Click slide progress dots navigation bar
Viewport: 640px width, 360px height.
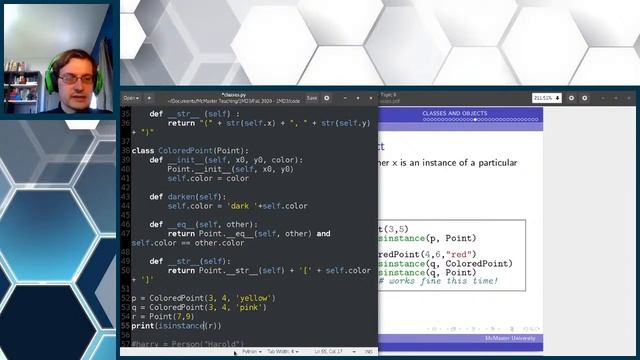[480, 120]
